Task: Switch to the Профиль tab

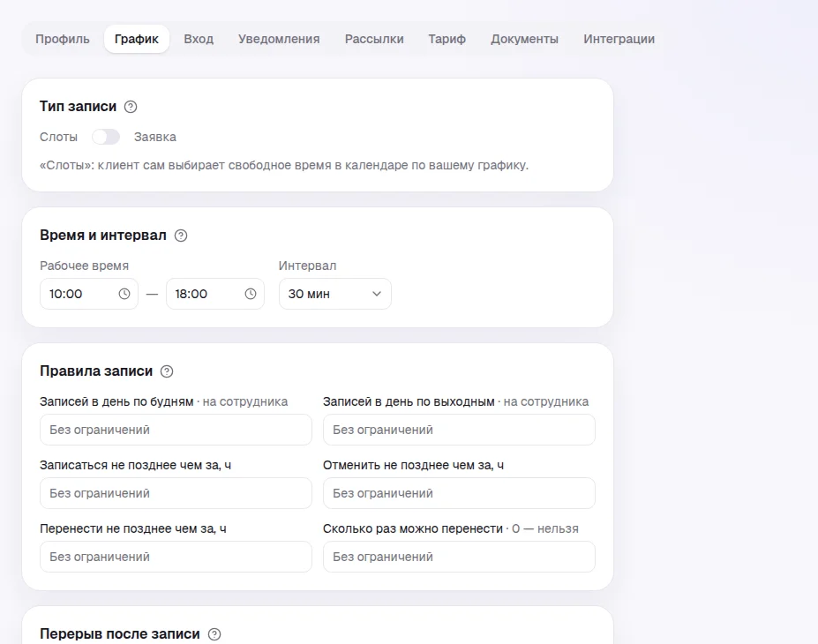Action: click(x=63, y=39)
